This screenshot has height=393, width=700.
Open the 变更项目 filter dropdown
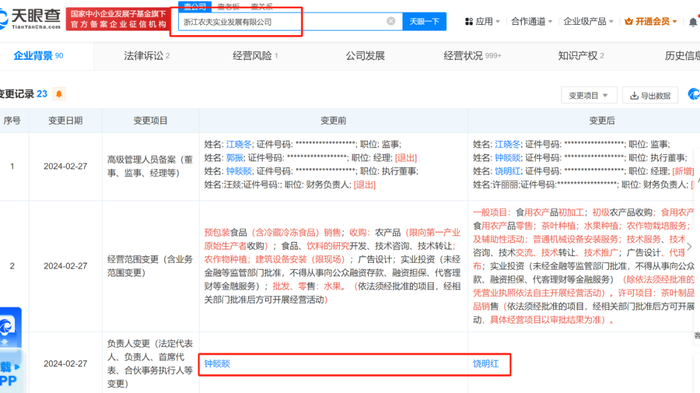tap(589, 96)
